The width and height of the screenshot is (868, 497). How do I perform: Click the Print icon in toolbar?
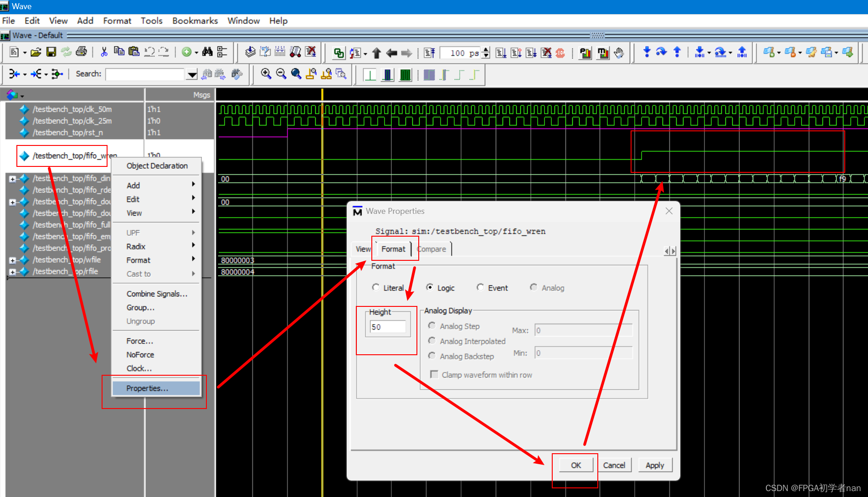pyautogui.click(x=82, y=52)
